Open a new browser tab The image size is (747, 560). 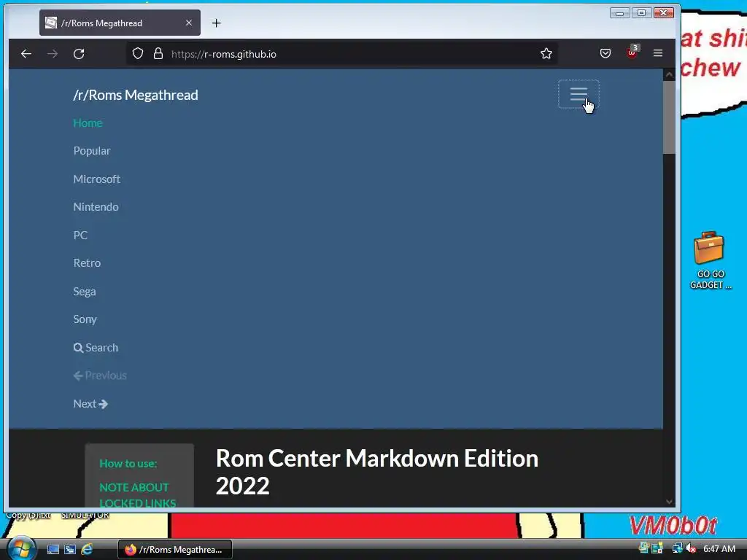click(x=216, y=23)
